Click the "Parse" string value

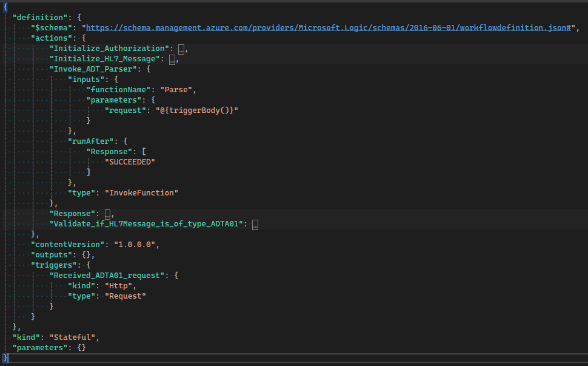(176, 90)
